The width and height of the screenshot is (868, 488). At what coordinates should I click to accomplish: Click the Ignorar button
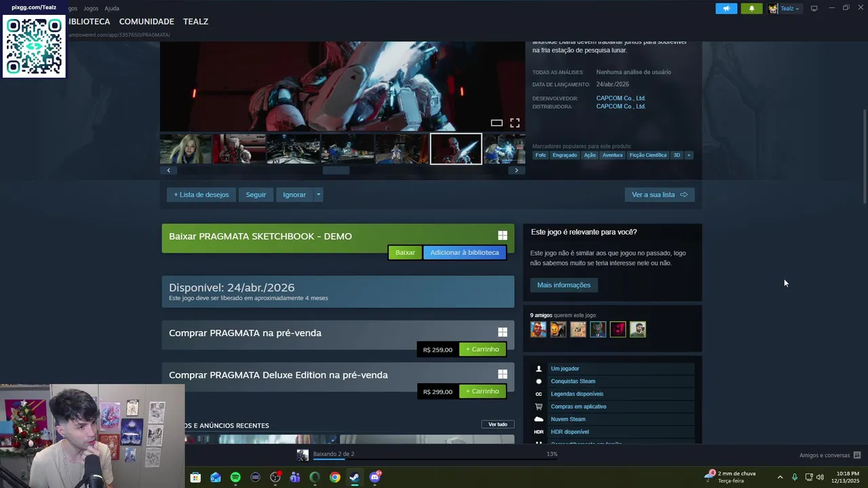click(294, 195)
